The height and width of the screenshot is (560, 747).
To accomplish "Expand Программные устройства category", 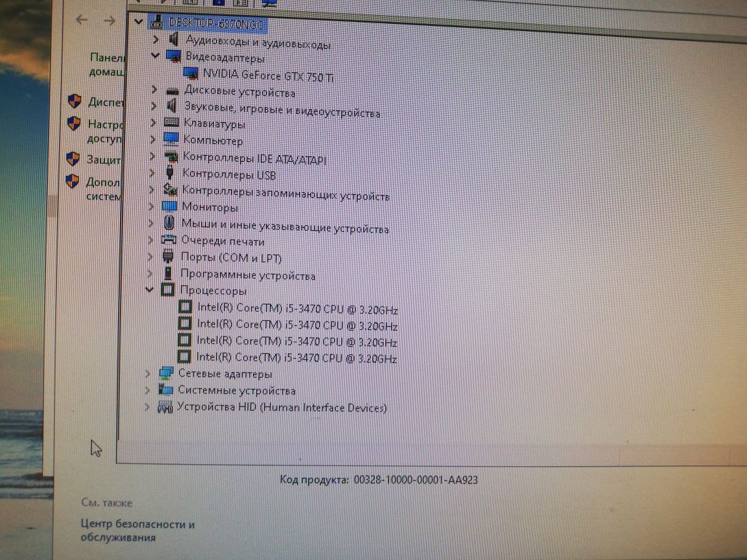I will point(150,273).
